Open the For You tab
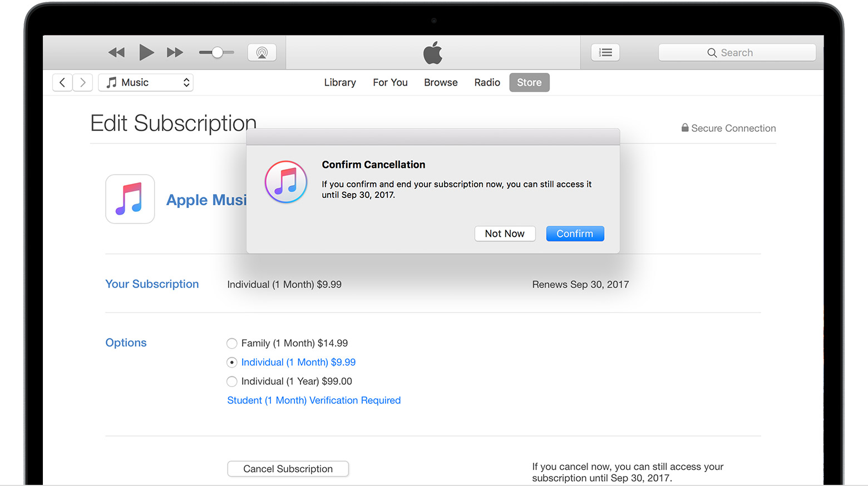The width and height of the screenshot is (868, 486). 390,82
